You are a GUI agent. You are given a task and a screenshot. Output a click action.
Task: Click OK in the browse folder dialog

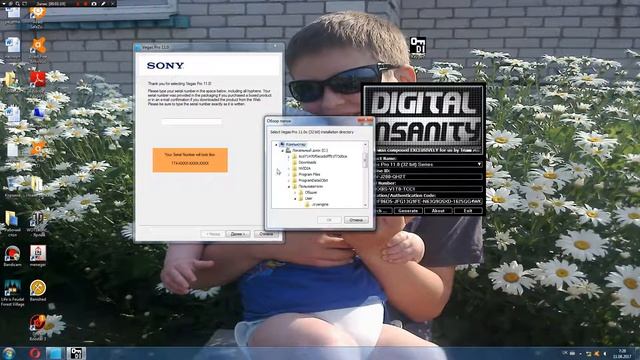point(329,220)
